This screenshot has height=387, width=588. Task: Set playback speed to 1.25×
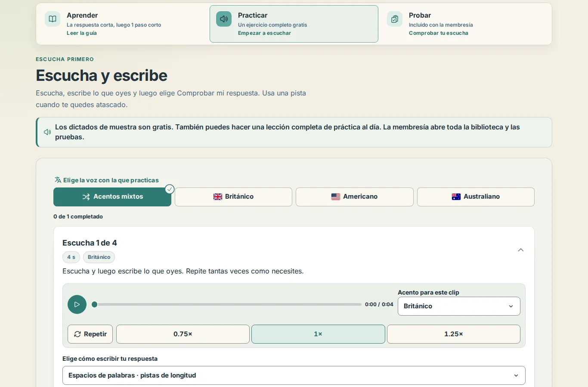(454, 334)
